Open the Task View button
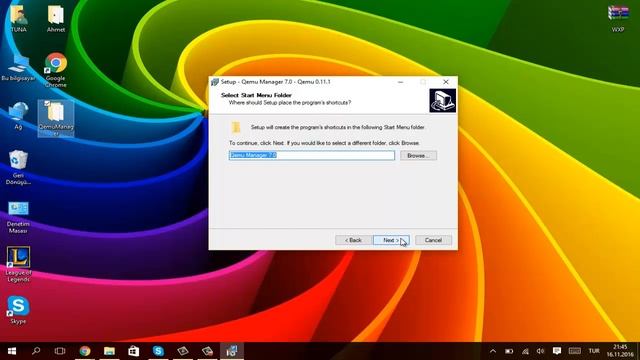This screenshot has width=640, height=360. (x=60, y=351)
